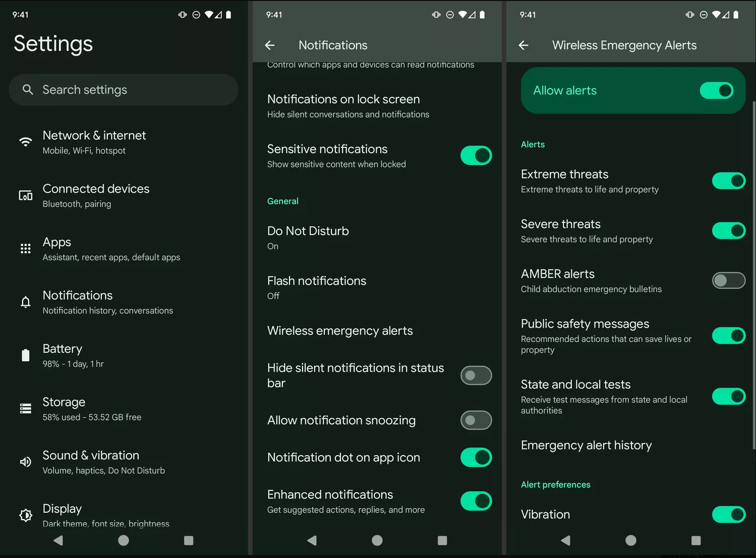Tap the Notifications bell icon
Image resolution: width=756 pixels, height=558 pixels.
pyautogui.click(x=25, y=302)
